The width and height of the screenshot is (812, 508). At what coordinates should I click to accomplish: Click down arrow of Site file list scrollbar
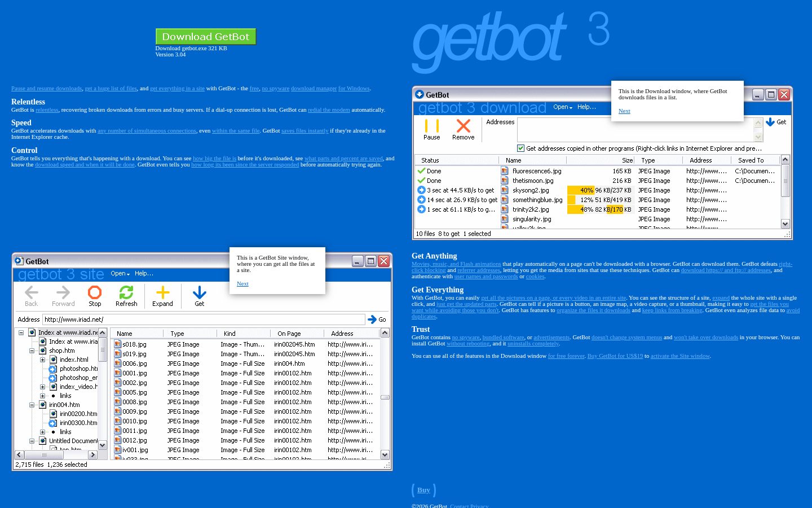tap(385, 454)
